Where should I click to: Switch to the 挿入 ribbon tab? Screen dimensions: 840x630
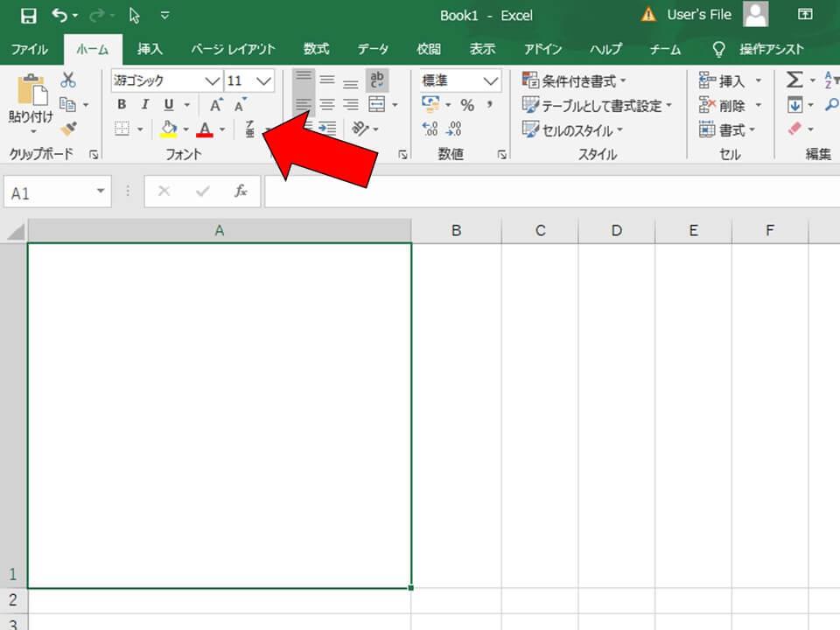pos(150,49)
